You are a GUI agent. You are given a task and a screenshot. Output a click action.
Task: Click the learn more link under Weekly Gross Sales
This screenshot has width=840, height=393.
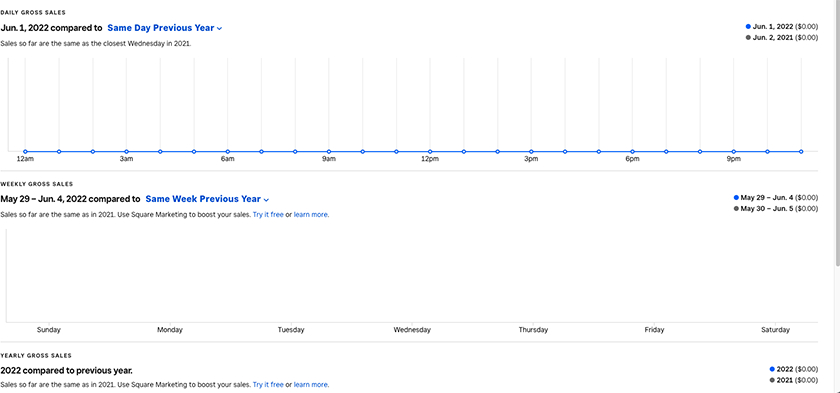311,215
